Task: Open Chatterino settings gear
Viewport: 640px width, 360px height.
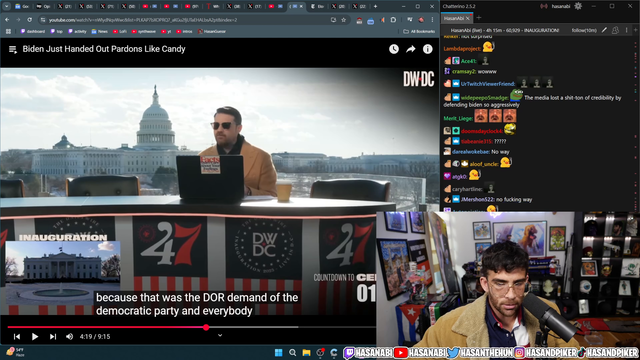Action: 578,6
